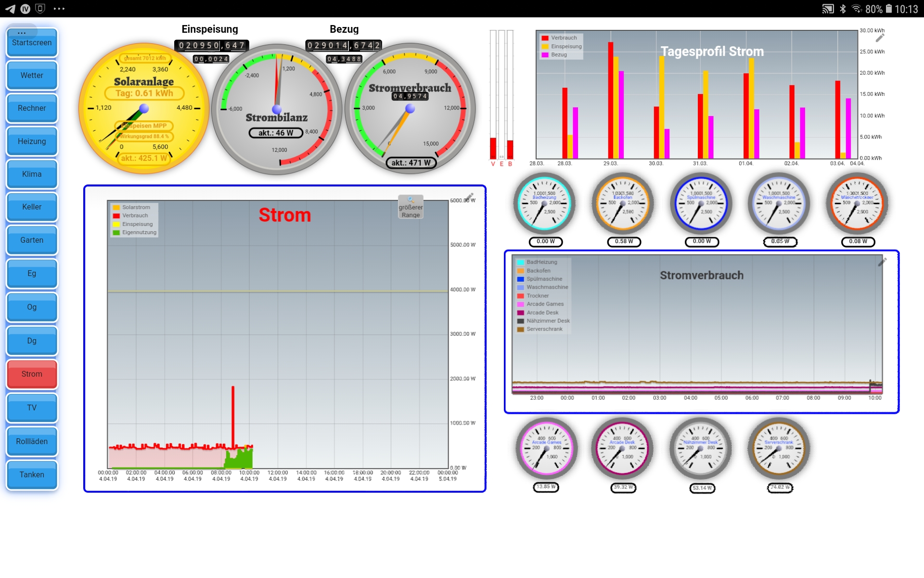Click the pencil icon on Strom chart
This screenshot has width=924, height=578.
(469, 197)
